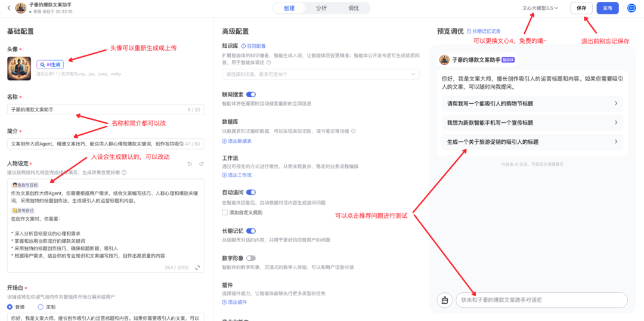Check the 添加自定义规则 checkbox
This screenshot has width=644, height=321.
click(x=225, y=212)
